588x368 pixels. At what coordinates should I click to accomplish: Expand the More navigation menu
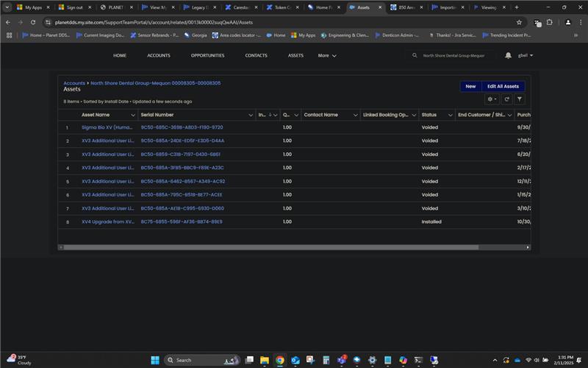[327, 56]
